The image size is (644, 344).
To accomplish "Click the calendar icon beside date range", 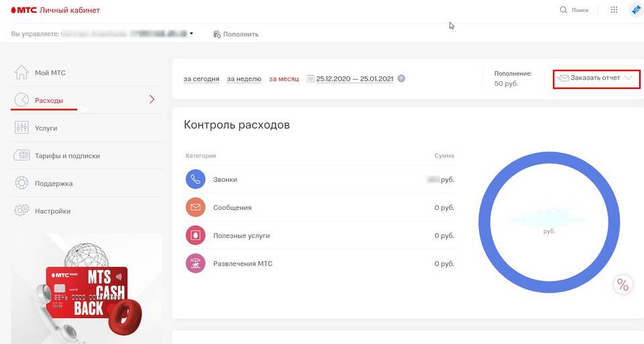I will tap(311, 78).
